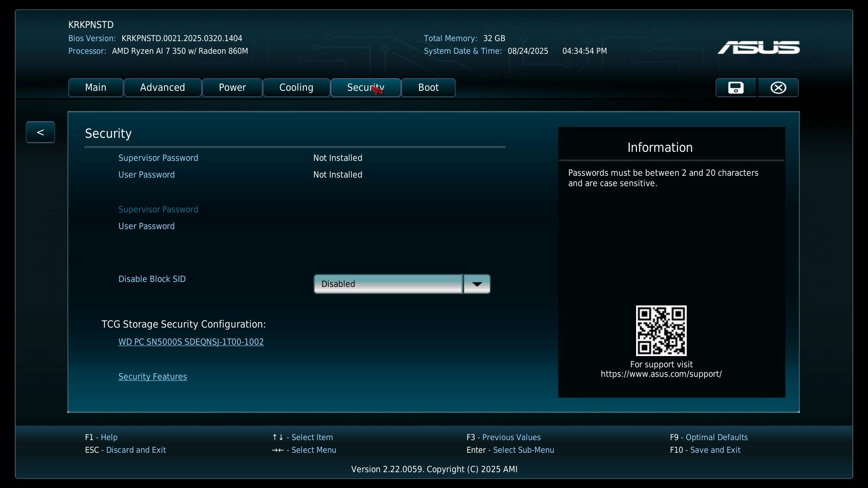Click the Disabled combo box field
Image resolution: width=868 pixels, height=488 pixels.
click(x=388, y=284)
